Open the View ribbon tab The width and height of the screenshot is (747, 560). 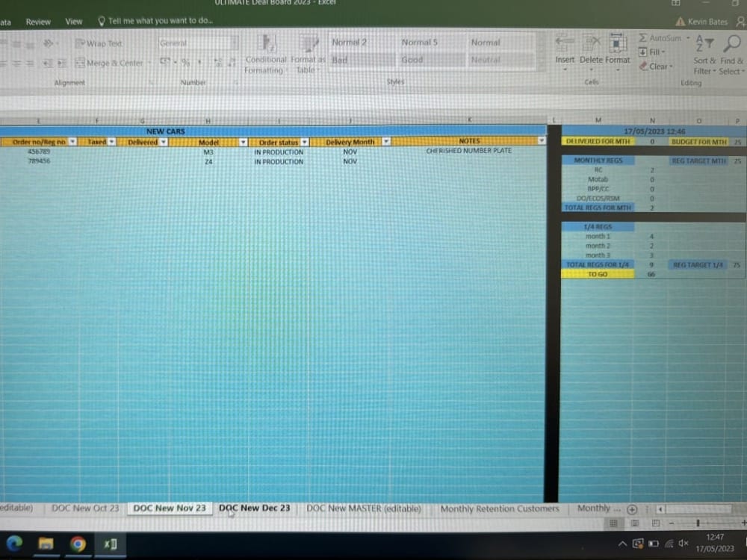pyautogui.click(x=74, y=22)
